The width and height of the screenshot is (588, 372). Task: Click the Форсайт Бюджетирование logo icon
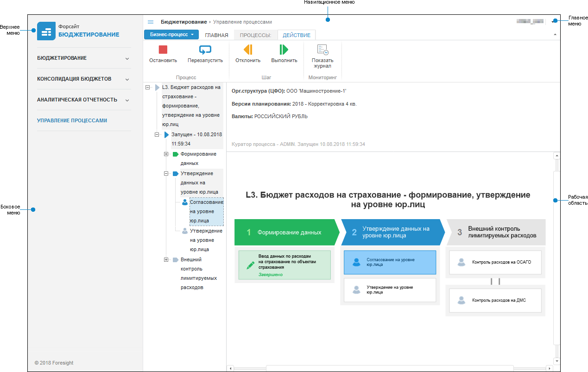[x=46, y=31]
